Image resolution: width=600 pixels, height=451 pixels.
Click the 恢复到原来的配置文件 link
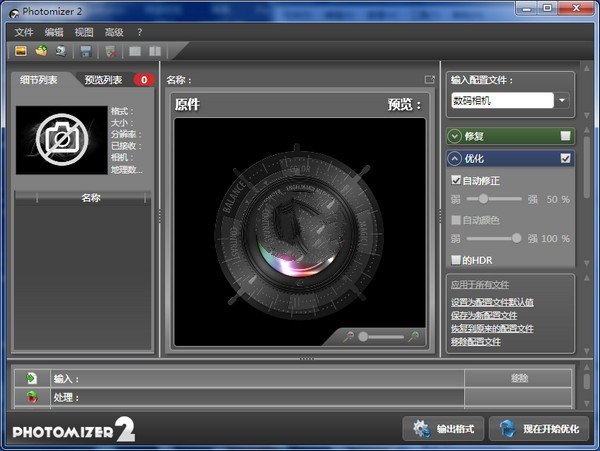[x=492, y=328]
